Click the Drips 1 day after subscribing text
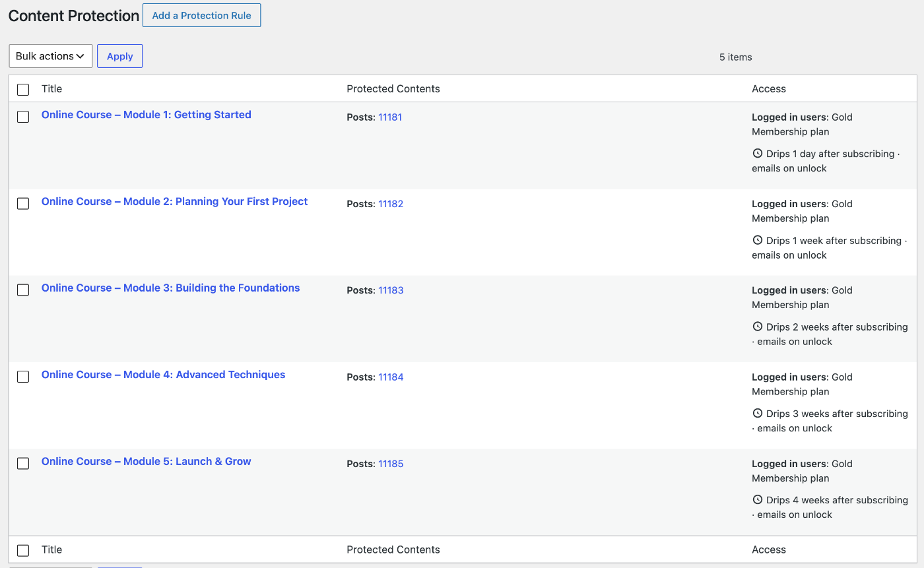The image size is (924, 568). (x=830, y=154)
